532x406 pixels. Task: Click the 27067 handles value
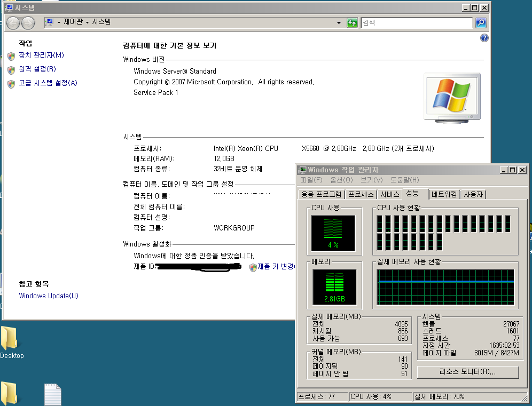[x=511, y=324]
